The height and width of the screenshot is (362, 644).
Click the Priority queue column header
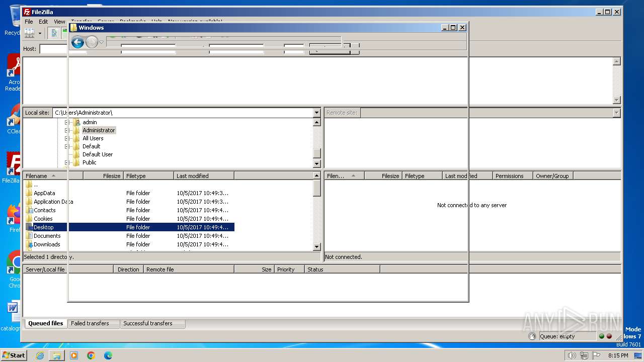click(290, 269)
